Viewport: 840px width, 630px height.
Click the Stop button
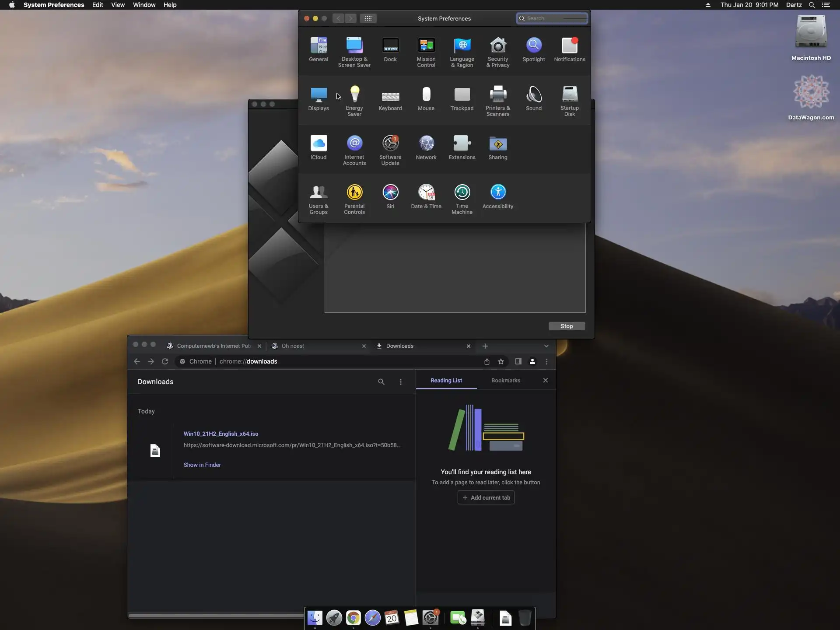(x=567, y=326)
